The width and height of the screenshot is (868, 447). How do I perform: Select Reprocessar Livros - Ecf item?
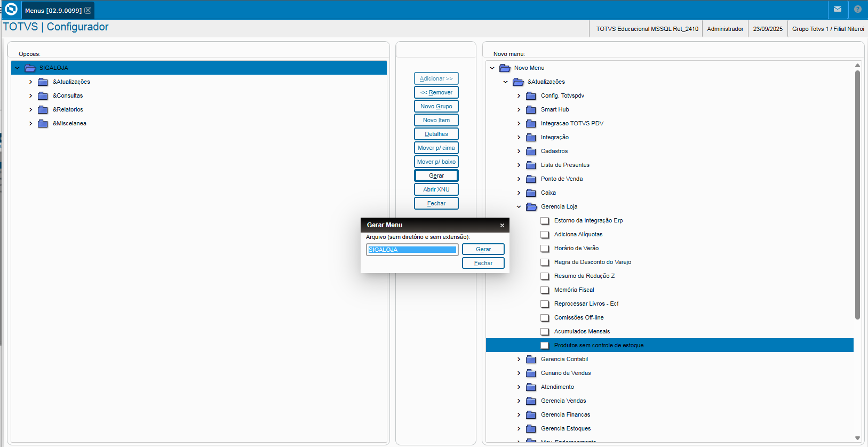586,304
